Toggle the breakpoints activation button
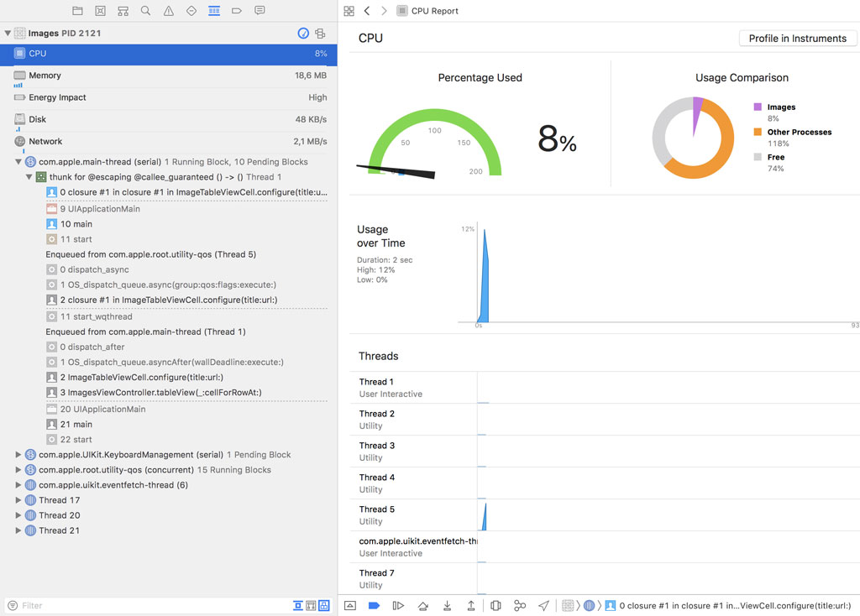 coord(375,605)
